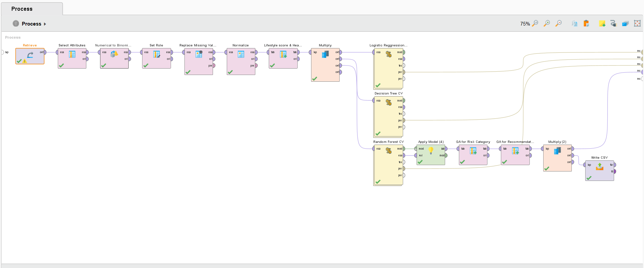
Task: Select the GA for Risk Category operator
Action: [x=473, y=155]
